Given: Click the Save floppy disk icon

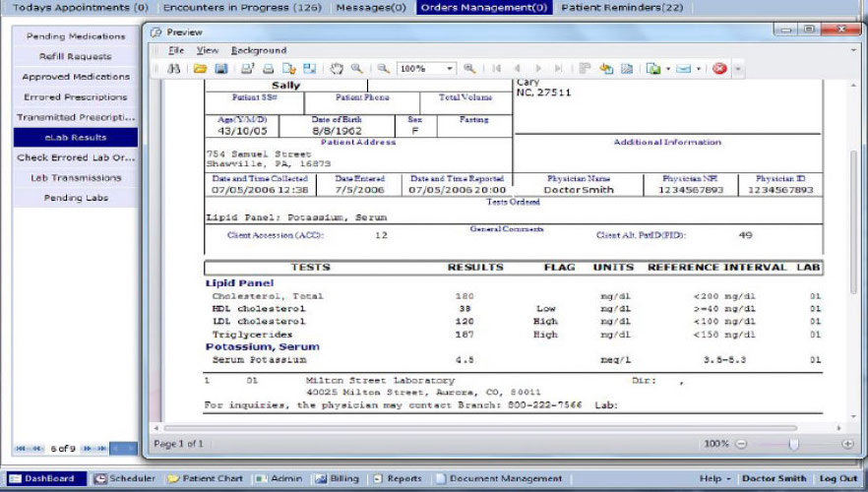Looking at the screenshot, I should tap(221, 69).
